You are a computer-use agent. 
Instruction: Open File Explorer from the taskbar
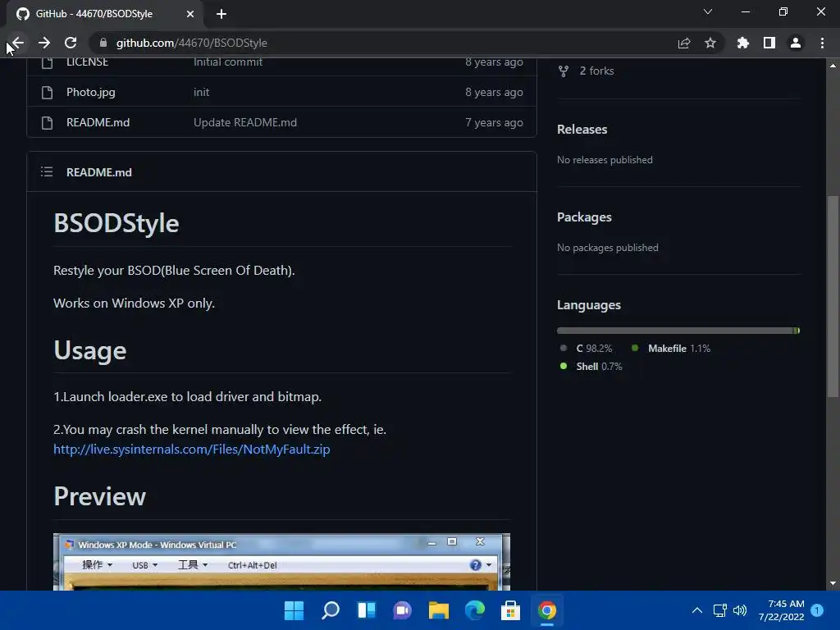[x=439, y=610]
